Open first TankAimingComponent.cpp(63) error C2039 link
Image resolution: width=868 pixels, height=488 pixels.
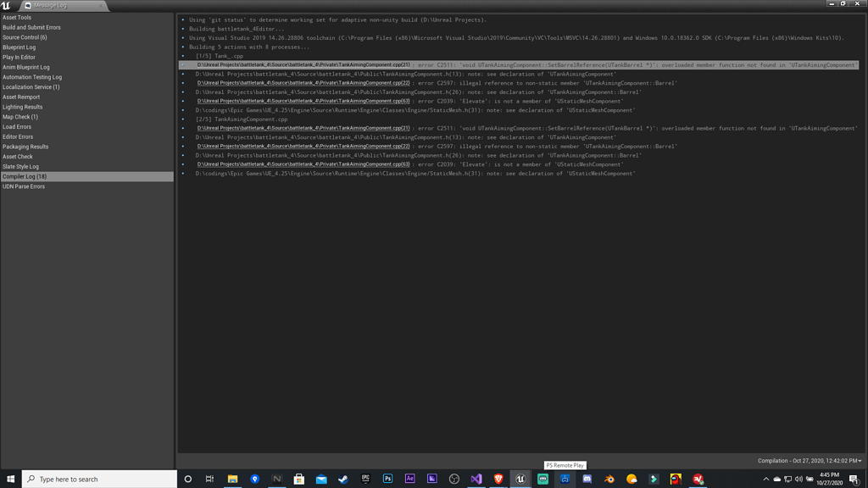click(x=303, y=102)
